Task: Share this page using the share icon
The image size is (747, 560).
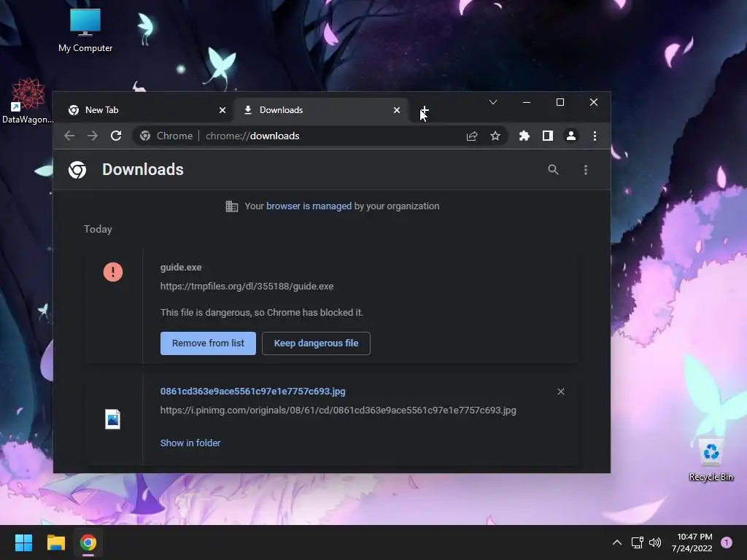Action: point(472,136)
